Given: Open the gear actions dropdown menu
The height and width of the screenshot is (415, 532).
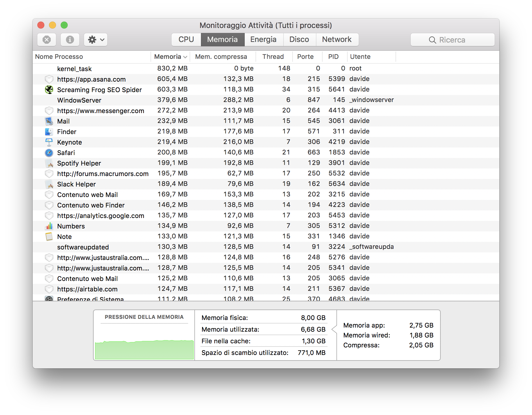Looking at the screenshot, I should tap(96, 40).
